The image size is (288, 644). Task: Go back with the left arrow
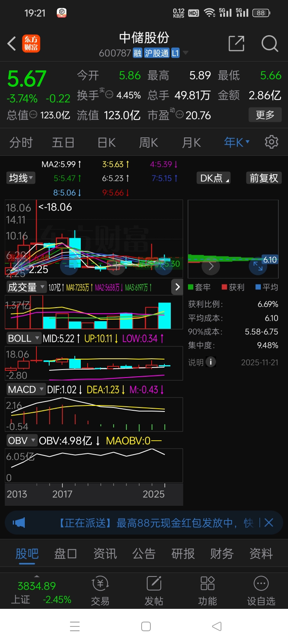click(12, 44)
